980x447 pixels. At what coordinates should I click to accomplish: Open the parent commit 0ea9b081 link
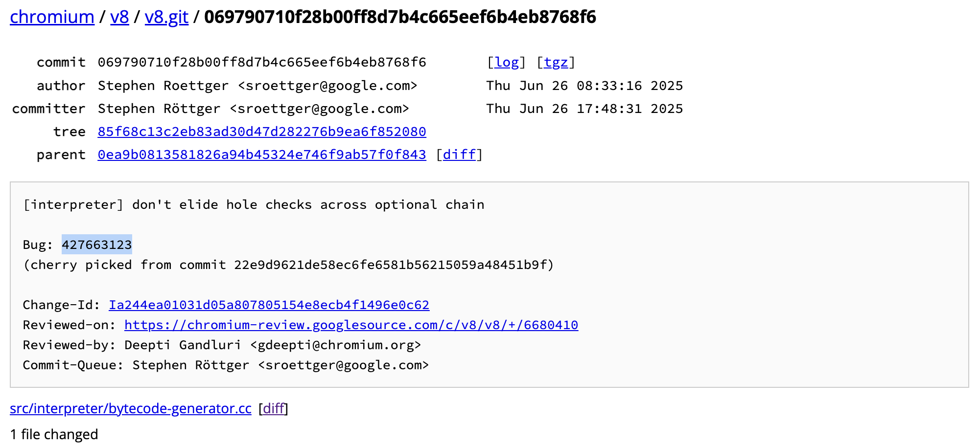click(x=262, y=155)
